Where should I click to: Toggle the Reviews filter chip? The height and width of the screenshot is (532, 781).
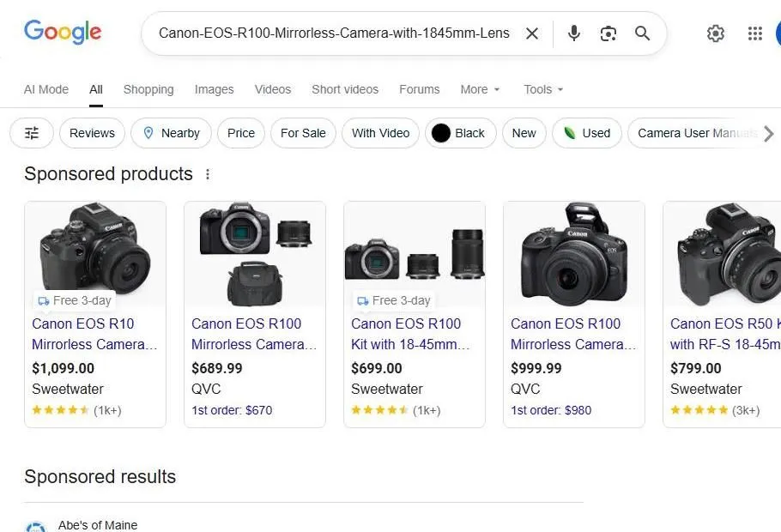point(92,133)
